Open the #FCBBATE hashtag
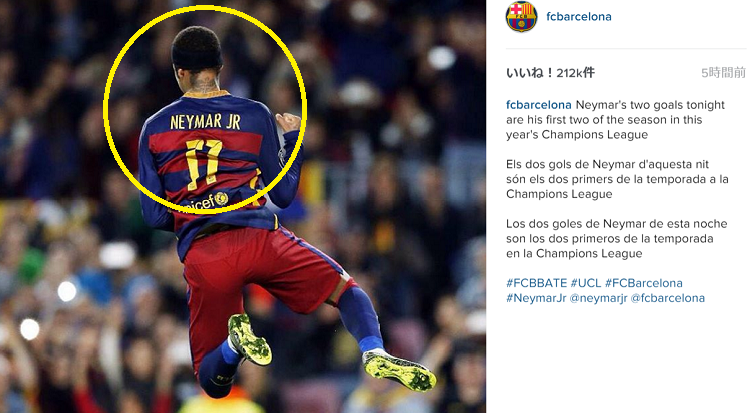Image resolution: width=750 pixels, height=413 pixels. click(x=537, y=283)
